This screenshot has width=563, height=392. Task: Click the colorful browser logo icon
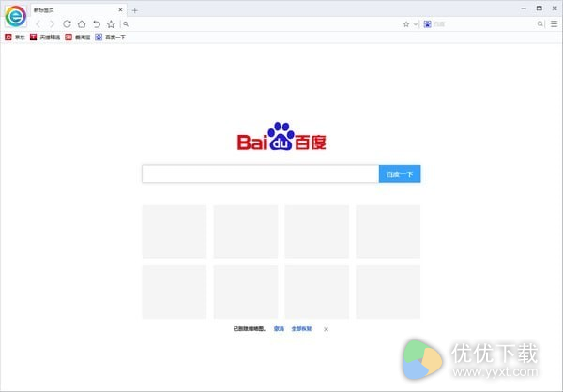tap(15, 16)
